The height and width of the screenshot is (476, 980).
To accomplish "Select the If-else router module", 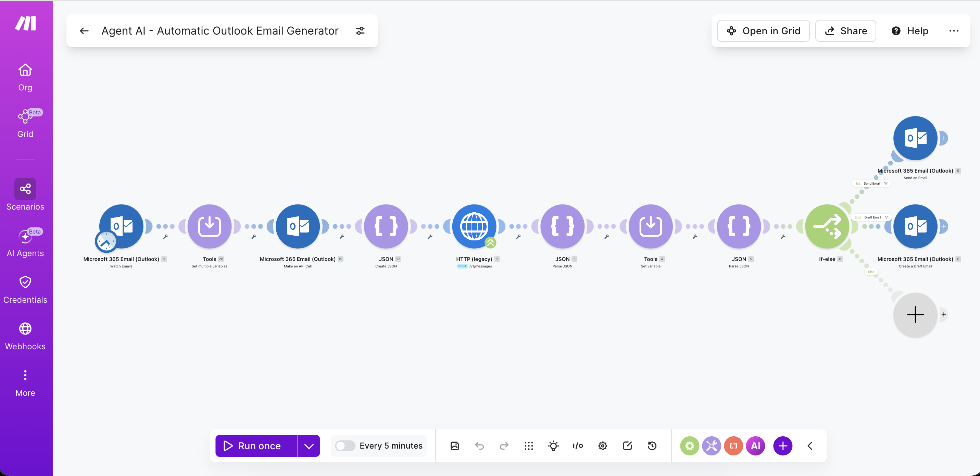I will [827, 226].
